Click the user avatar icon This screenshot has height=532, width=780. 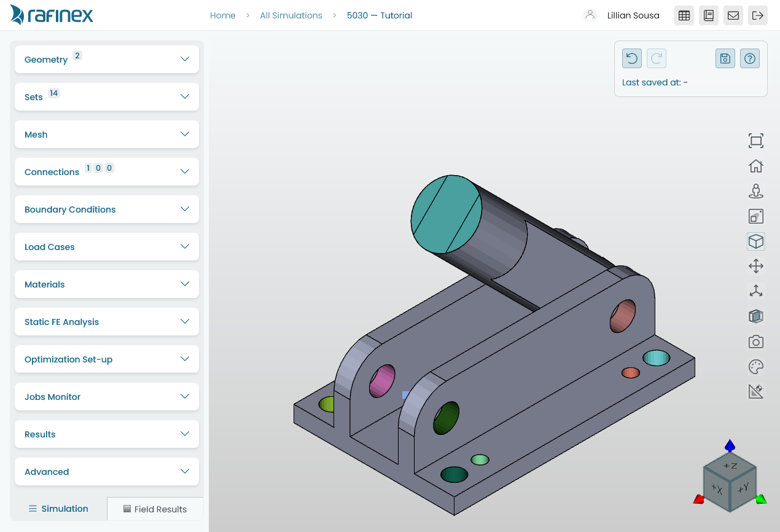tap(590, 15)
